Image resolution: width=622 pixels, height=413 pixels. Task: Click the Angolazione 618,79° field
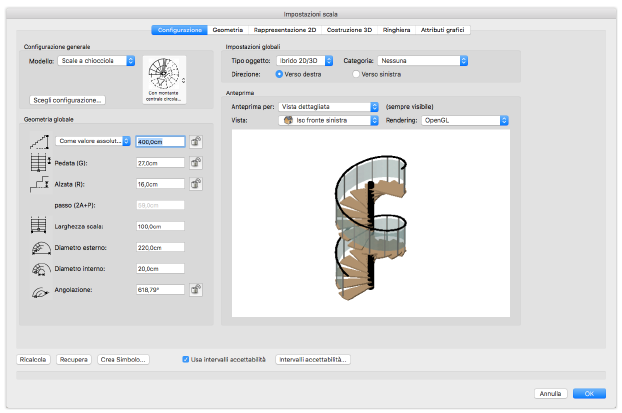pyautogui.click(x=160, y=290)
